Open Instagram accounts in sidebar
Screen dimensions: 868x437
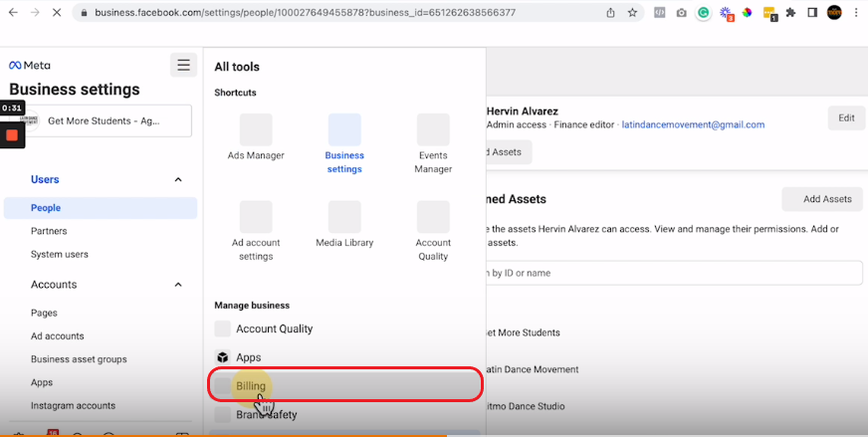[73, 406]
